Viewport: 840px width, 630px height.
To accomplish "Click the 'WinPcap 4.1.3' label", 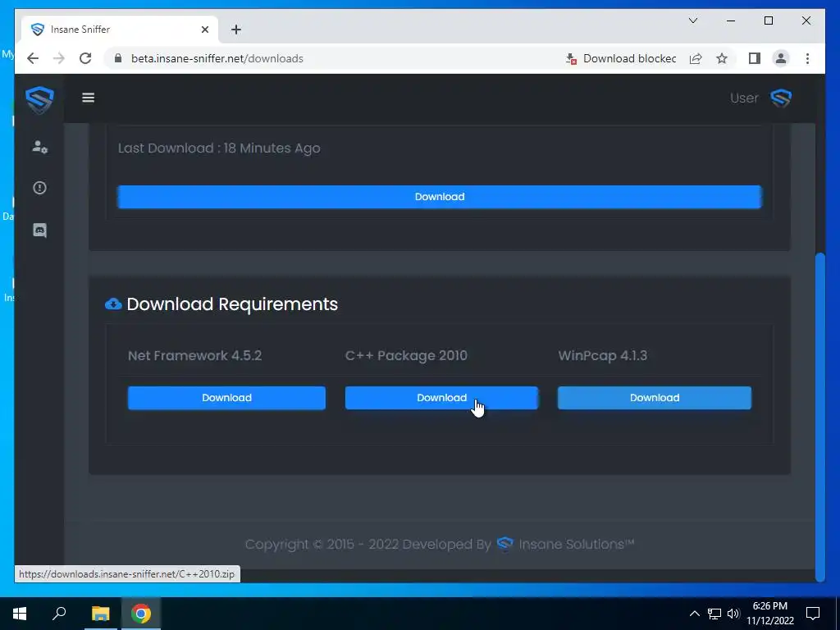I will [603, 356].
